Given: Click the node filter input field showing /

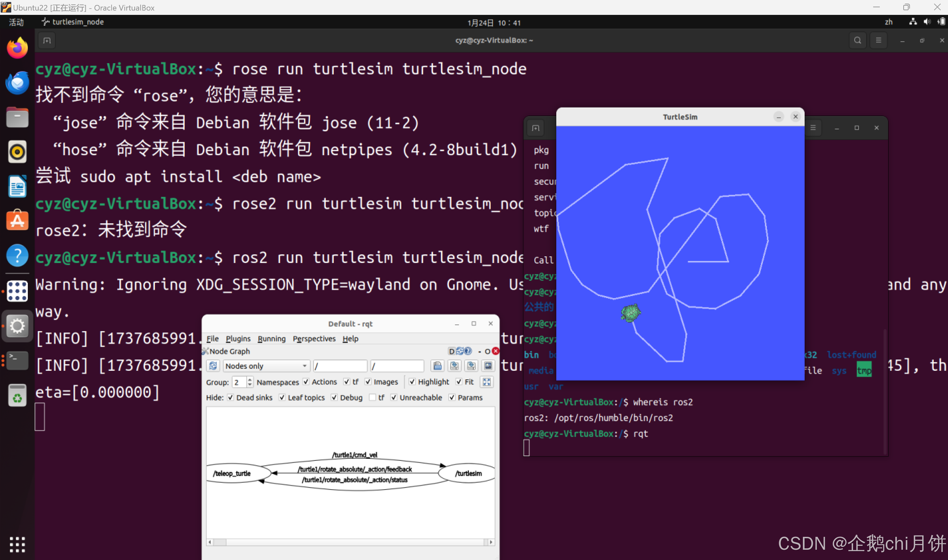Looking at the screenshot, I should 339,366.
